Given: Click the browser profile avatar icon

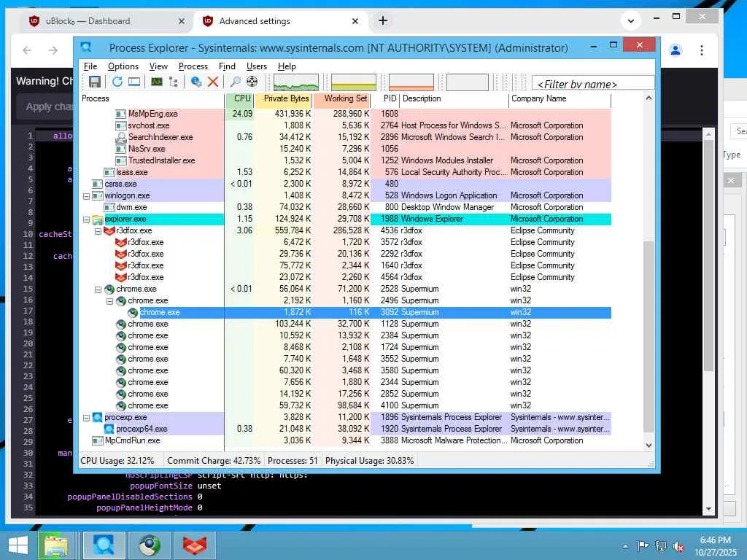Looking at the screenshot, I should click(x=676, y=50).
